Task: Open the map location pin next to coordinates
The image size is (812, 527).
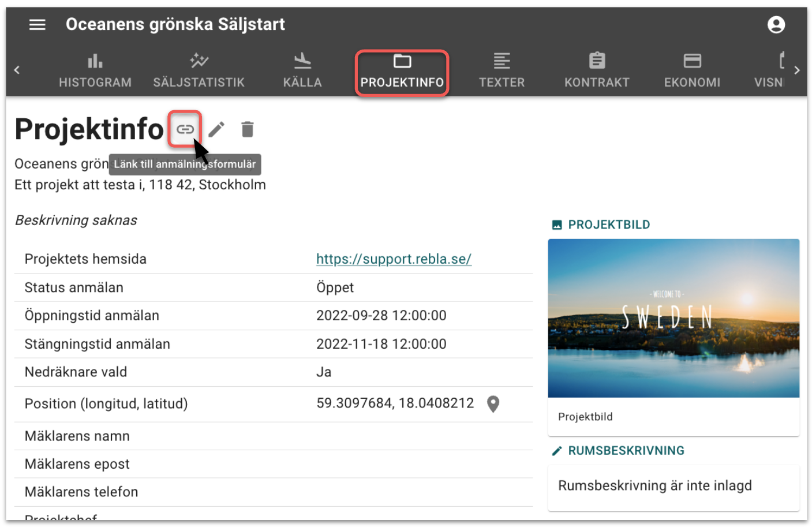Action: point(493,403)
